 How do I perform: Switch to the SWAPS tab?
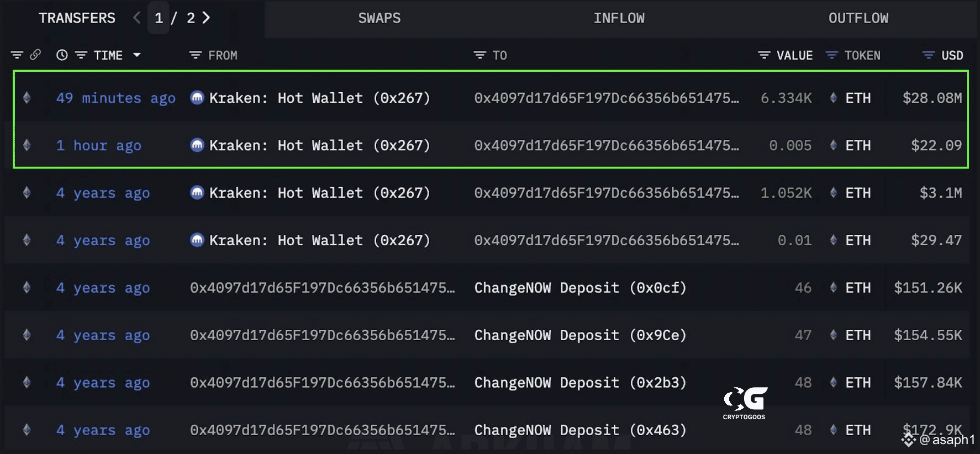click(x=380, y=18)
